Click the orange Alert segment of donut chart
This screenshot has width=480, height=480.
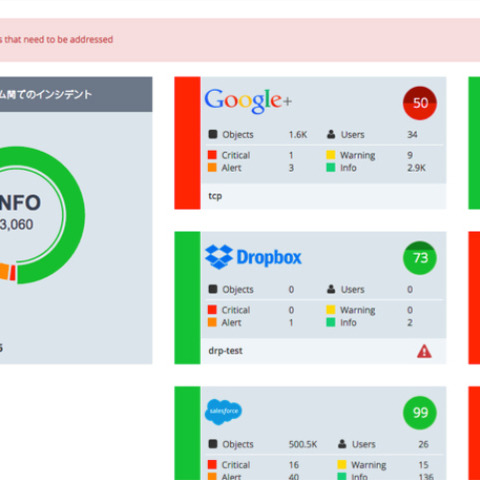[x=4, y=271]
